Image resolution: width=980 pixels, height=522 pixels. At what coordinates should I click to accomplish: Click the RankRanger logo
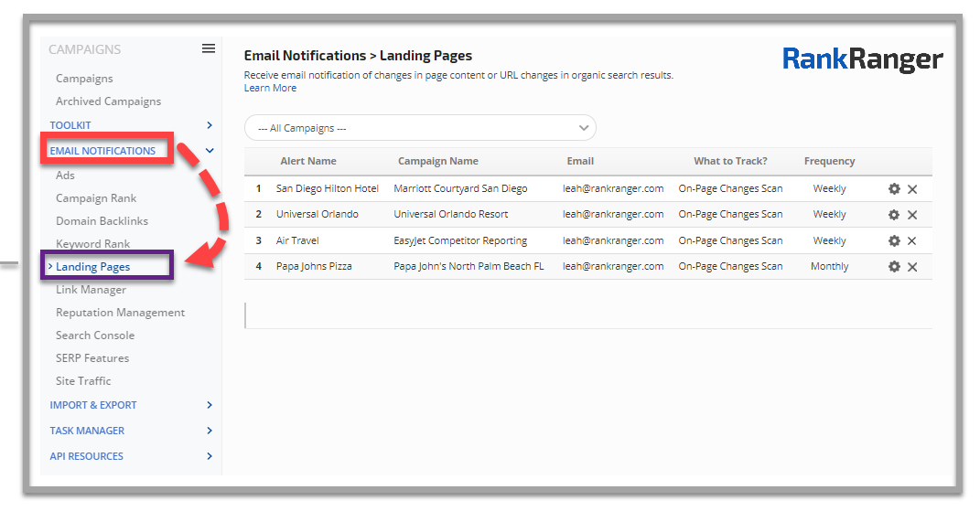click(862, 60)
